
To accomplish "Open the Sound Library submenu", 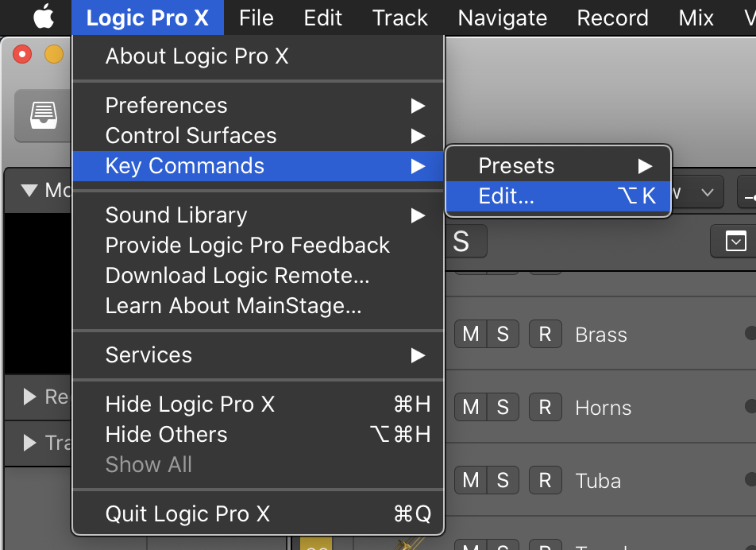I will point(258,215).
